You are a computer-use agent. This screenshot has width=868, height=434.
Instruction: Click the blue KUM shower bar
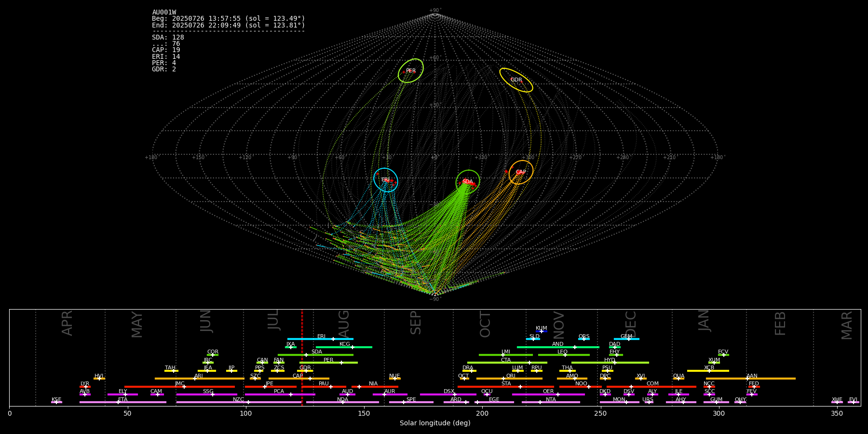[x=542, y=331]
